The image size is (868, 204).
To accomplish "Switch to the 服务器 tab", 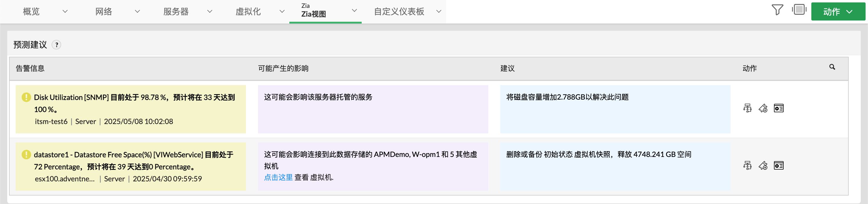I will point(175,12).
